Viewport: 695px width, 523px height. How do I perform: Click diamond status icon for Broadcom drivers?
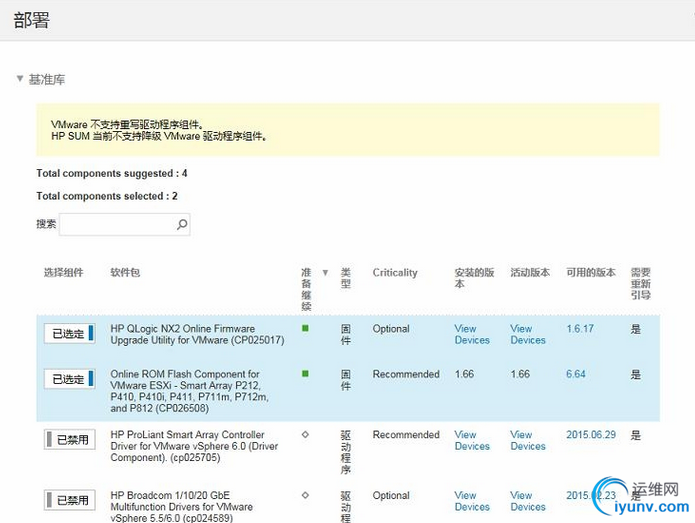click(x=305, y=495)
